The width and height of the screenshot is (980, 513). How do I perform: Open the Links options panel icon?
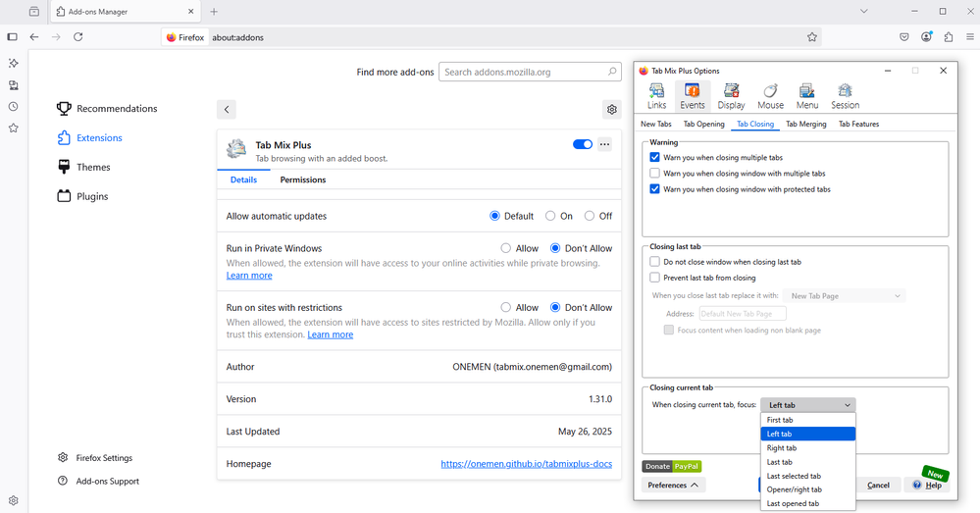[x=656, y=96]
